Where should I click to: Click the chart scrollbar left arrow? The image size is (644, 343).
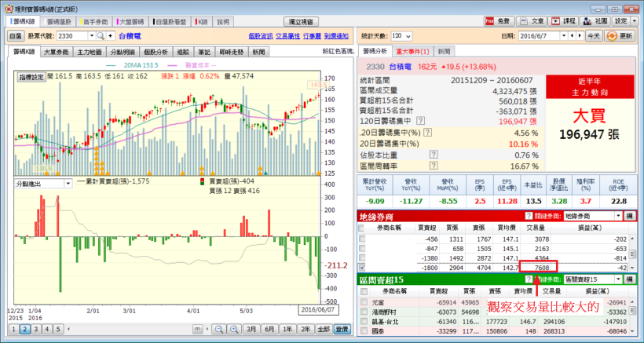pyautogui.click(x=68, y=329)
